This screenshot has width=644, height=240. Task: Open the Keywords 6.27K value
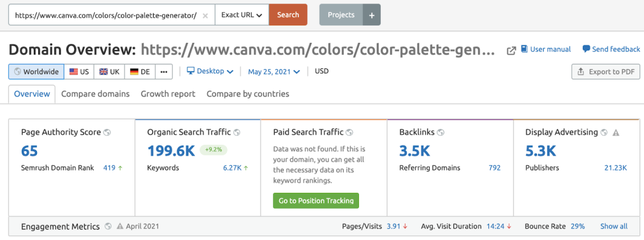coord(233,168)
